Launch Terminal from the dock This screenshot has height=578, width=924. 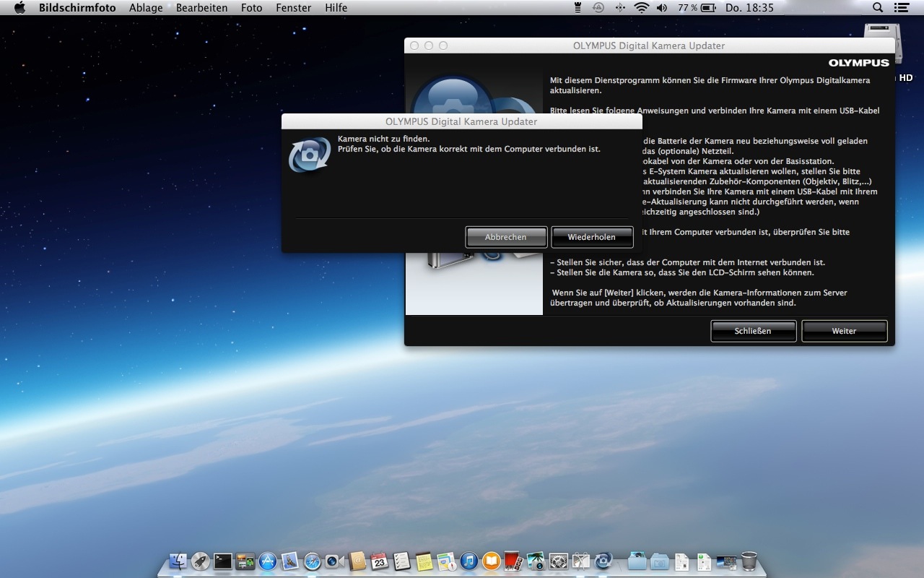[223, 561]
